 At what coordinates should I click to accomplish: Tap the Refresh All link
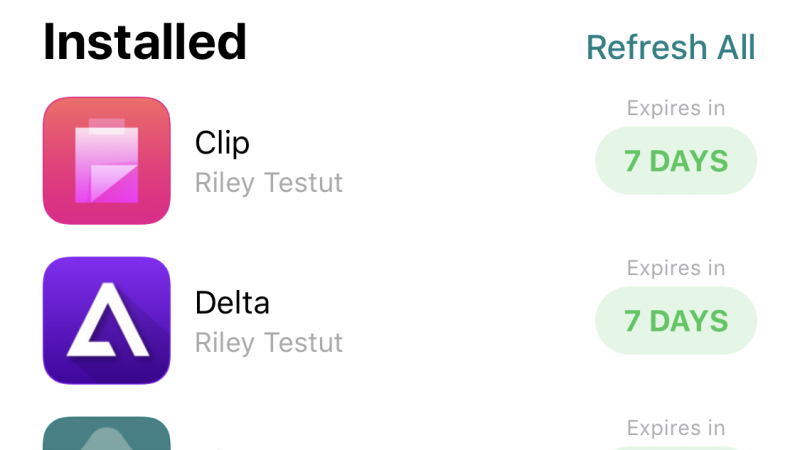670,47
